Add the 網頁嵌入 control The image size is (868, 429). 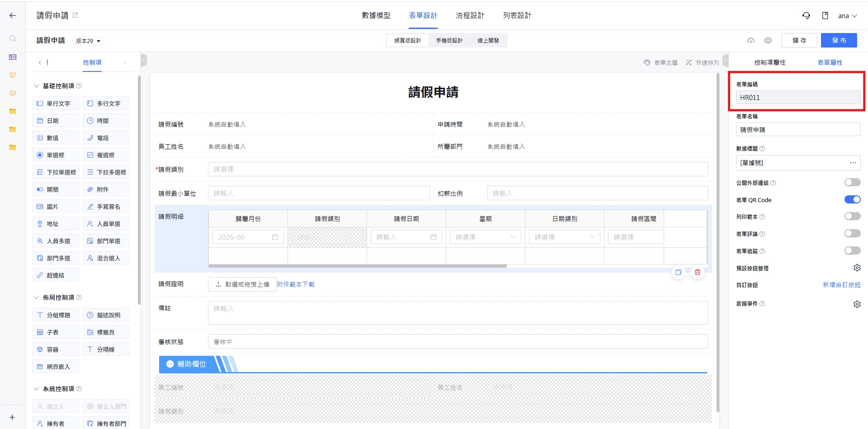[56, 367]
